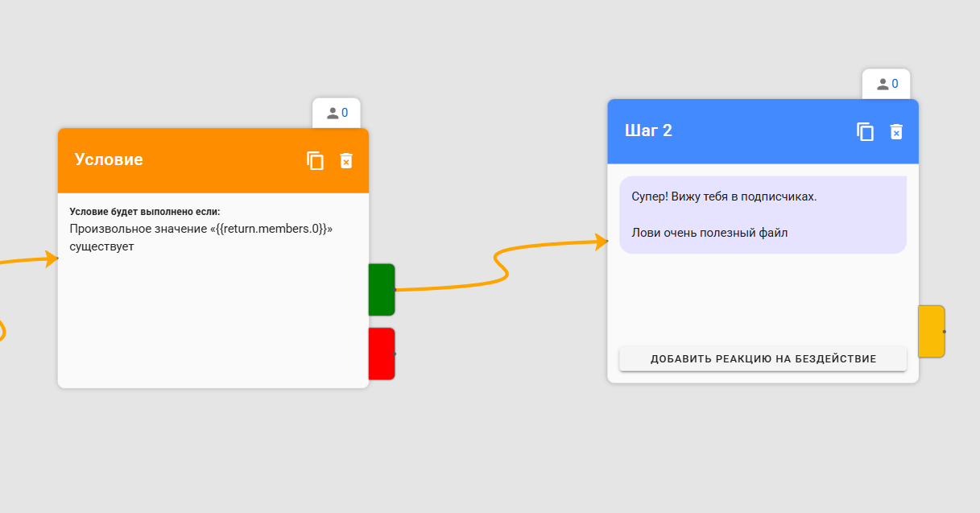Click the "Супер! Вижу тебя в подписчиках" text
This screenshot has width=980, height=513.
click(724, 197)
